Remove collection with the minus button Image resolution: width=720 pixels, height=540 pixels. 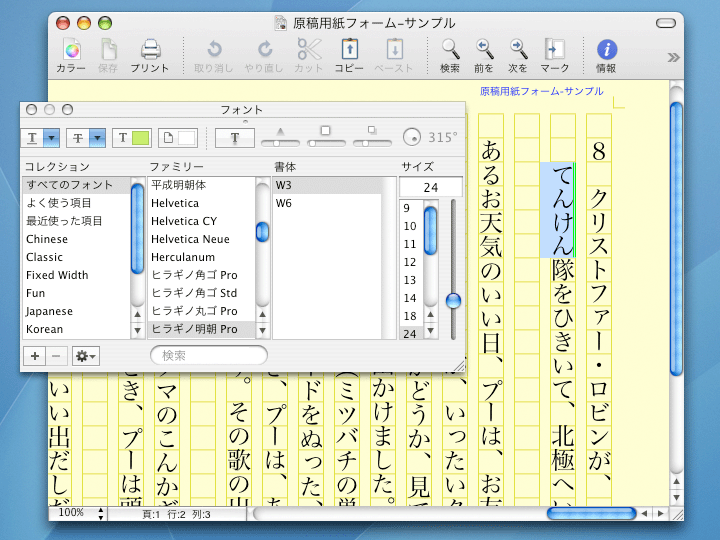tap(56, 356)
